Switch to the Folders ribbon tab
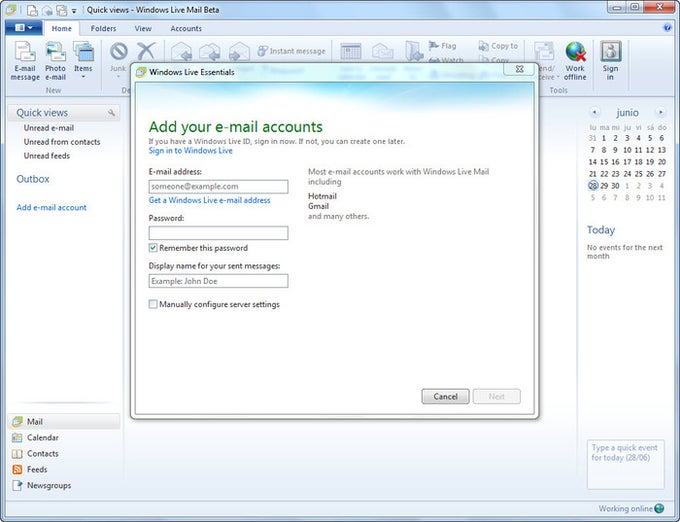Viewport: 680px width, 522px height. click(x=103, y=29)
